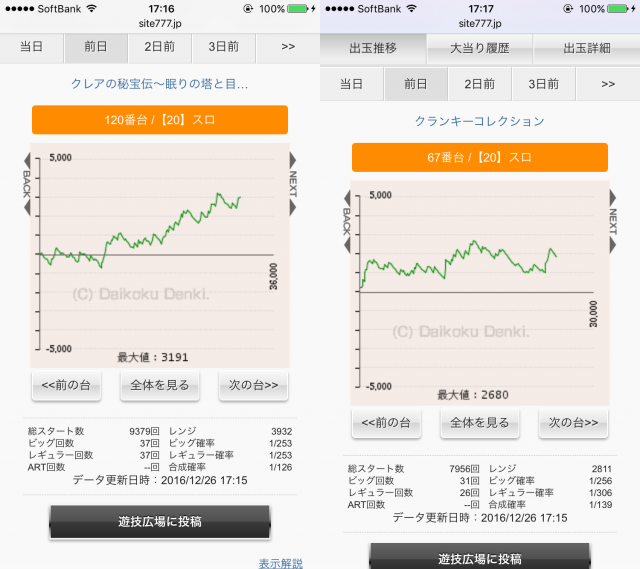The width and height of the screenshot is (640, 569).
Task: Expand more days with >> in right screen
Action: [x=608, y=84]
